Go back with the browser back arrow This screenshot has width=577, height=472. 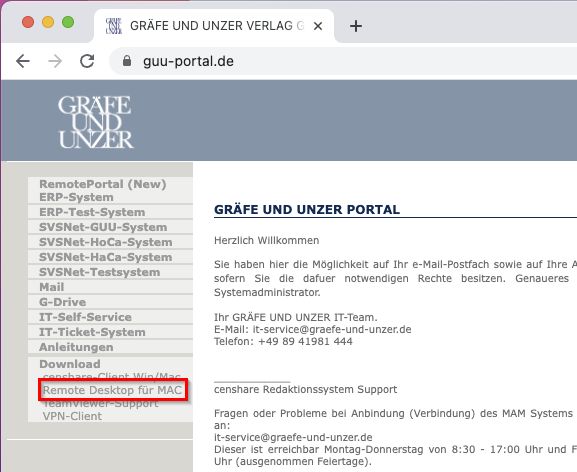[23, 61]
